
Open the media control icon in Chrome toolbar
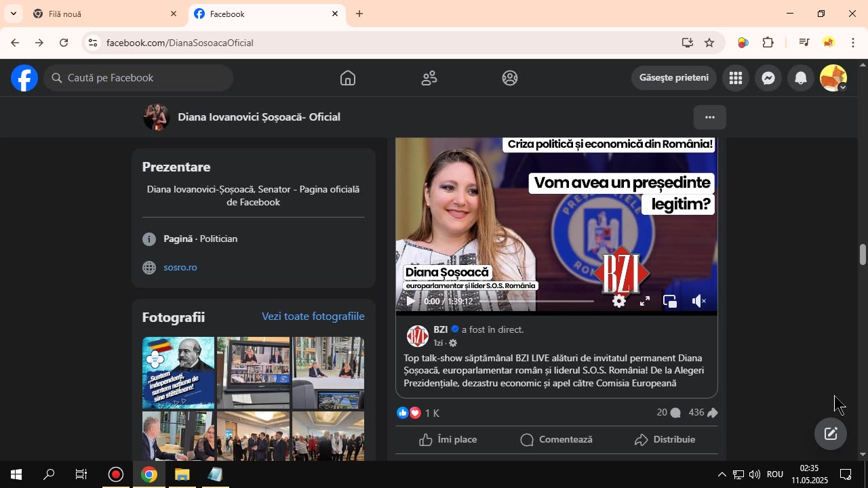[804, 43]
